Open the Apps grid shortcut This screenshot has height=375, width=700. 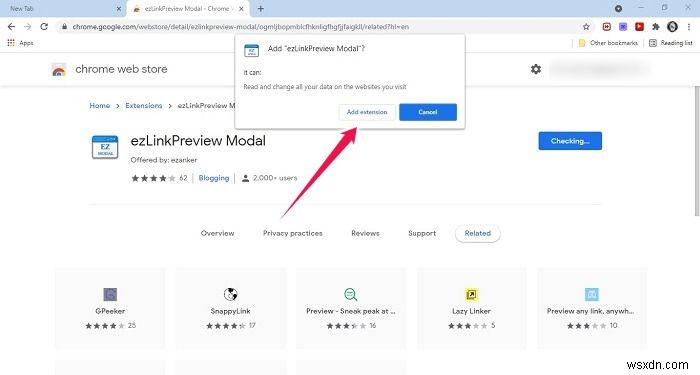click(x=21, y=43)
